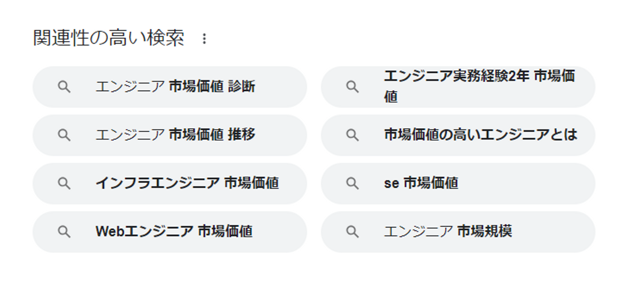Open the 市場価値の高いエンジニアとは suggestion
Screen dimensions: 644x290
[x=480, y=135]
